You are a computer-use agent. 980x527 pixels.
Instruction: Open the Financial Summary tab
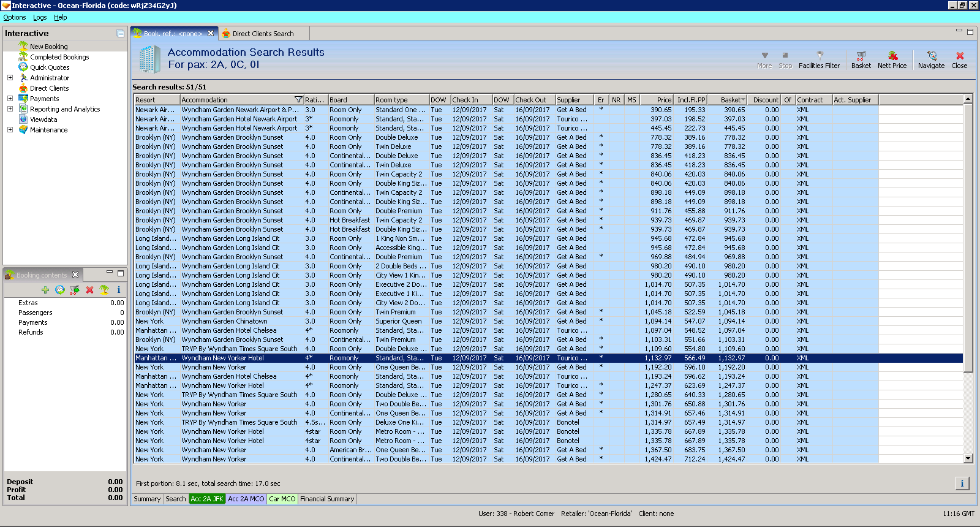click(327, 499)
